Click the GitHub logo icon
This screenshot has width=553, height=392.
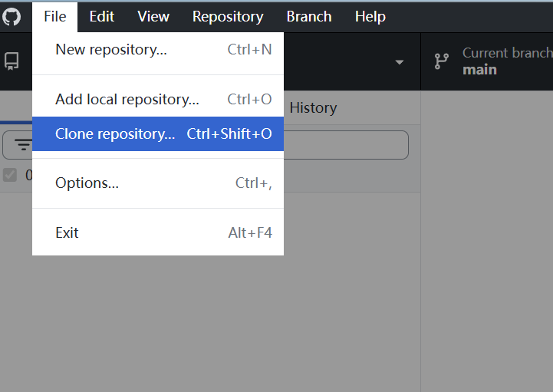point(12,16)
